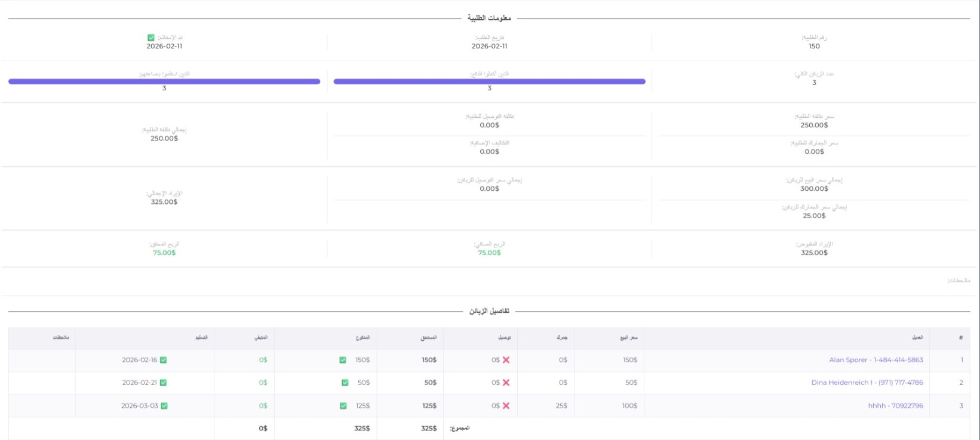Toggle the order received checkbox beside تم الإستلام
Screen dimensions: 980x440
(151, 38)
